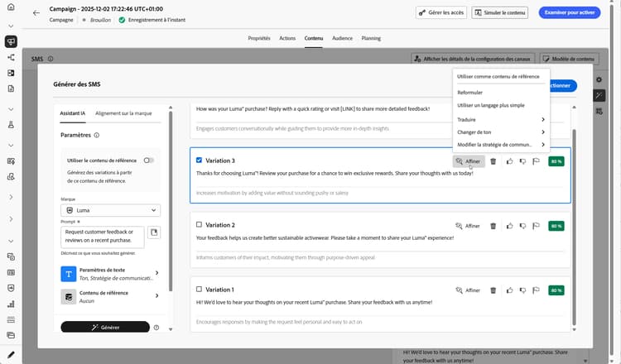The height and width of the screenshot is (364, 621).
Task: Open the settings gear in the right rail
Action: click(599, 79)
